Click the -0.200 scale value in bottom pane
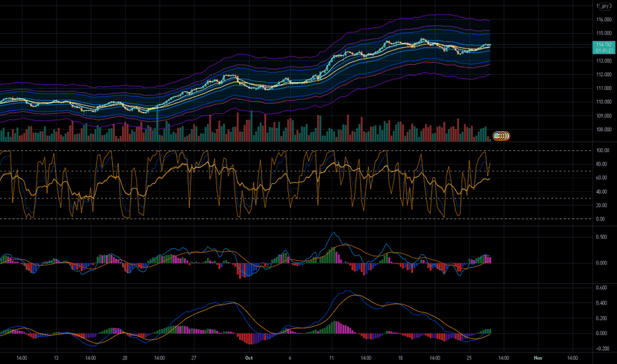The width and height of the screenshot is (617, 364). pyautogui.click(x=601, y=349)
